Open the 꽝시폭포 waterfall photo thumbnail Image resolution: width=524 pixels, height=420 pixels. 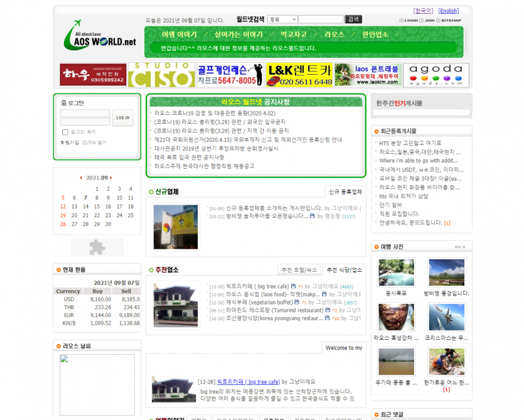coord(396,272)
